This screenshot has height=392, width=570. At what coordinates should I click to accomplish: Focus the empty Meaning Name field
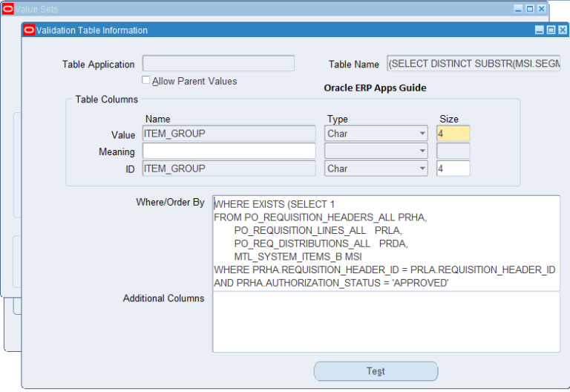click(229, 151)
